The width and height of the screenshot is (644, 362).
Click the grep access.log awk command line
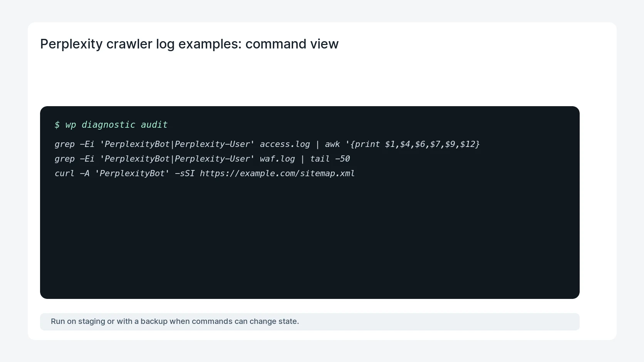(x=267, y=144)
